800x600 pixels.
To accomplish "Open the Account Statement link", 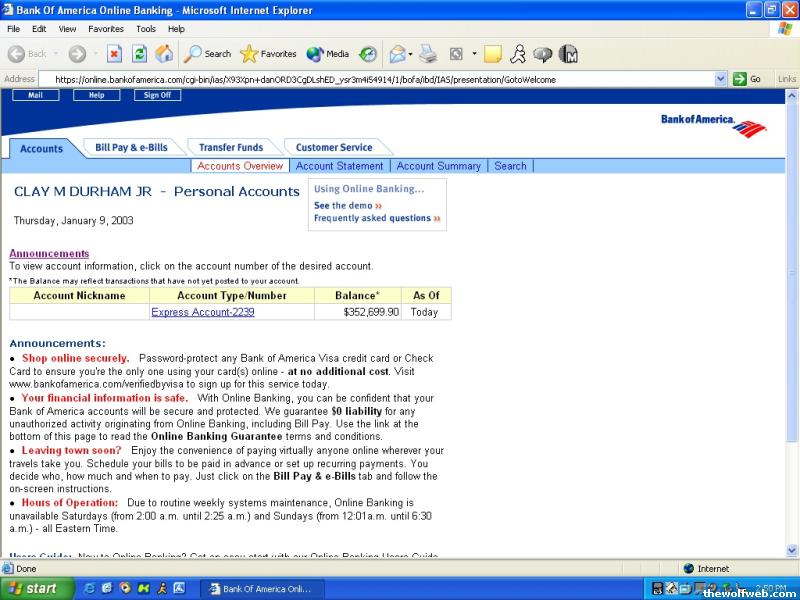I will pos(339,166).
